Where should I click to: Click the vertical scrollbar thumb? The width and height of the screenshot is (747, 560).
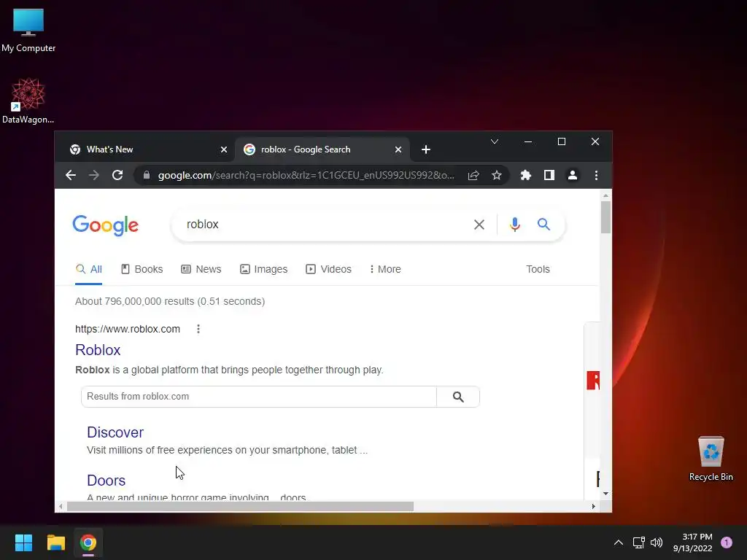pos(605,217)
